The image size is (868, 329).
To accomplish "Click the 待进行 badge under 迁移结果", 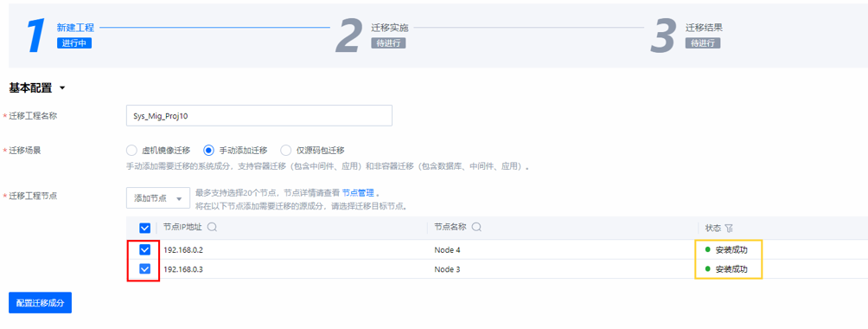I will (703, 43).
